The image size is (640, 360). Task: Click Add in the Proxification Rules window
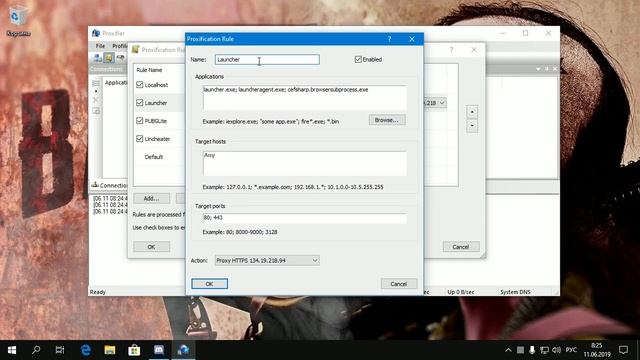point(151,198)
